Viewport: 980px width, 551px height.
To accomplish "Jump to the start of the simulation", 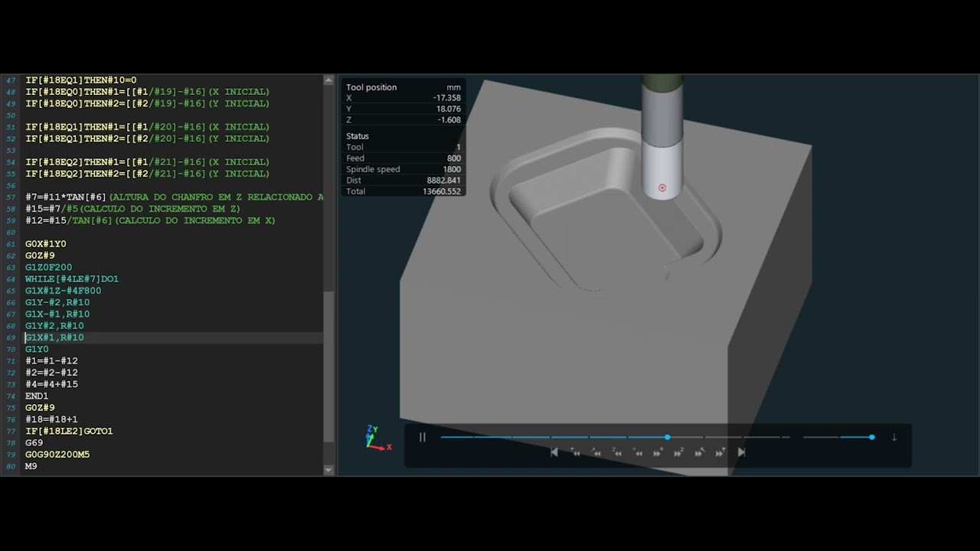I will tap(554, 452).
